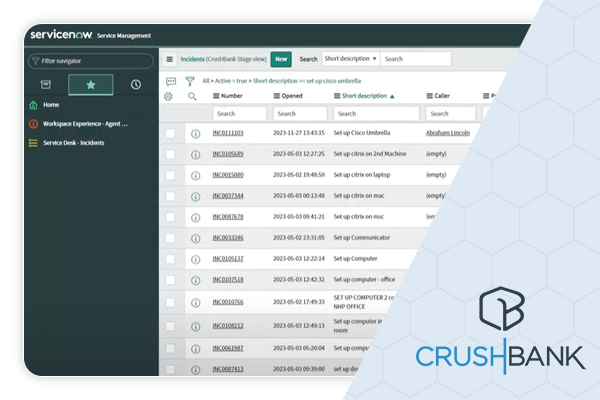Image resolution: width=600 pixels, height=400 pixels.
Task: Select checkbox for INC0015089
Action: pos(170,175)
